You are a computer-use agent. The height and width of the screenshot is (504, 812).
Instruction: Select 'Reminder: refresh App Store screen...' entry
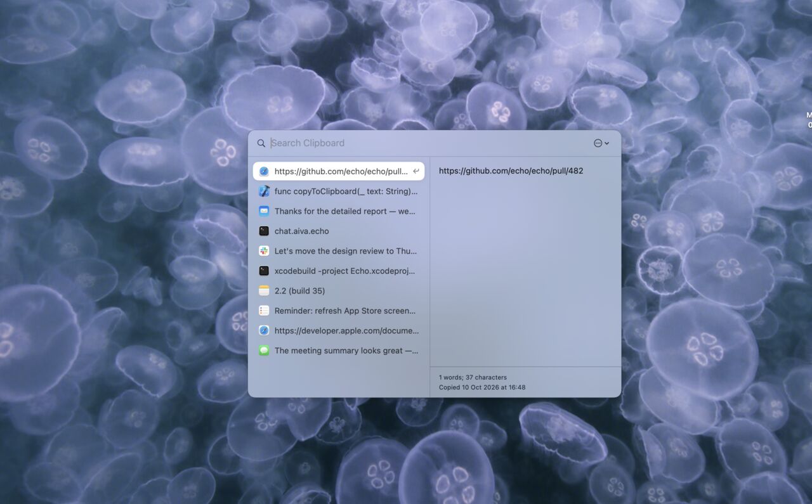[x=339, y=311]
